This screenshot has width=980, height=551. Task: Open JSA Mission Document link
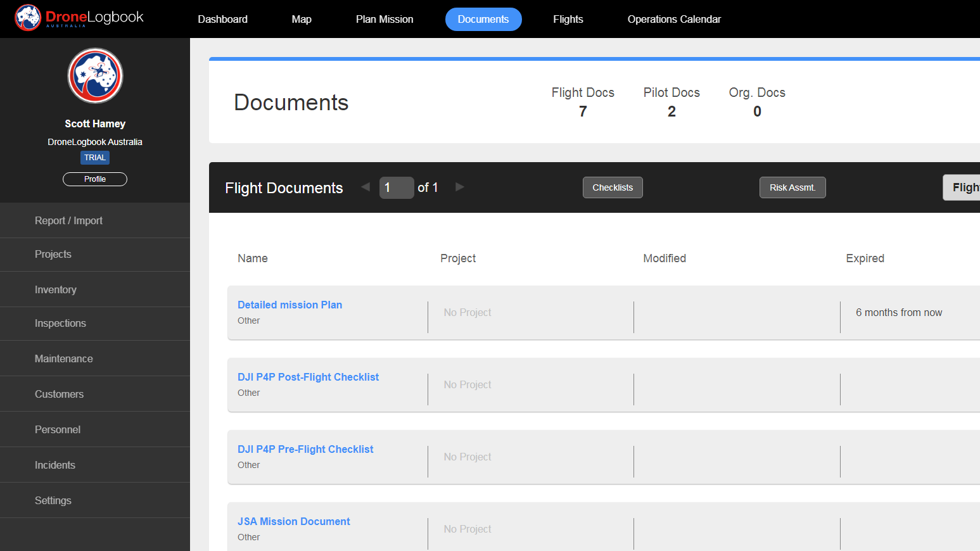(x=293, y=521)
